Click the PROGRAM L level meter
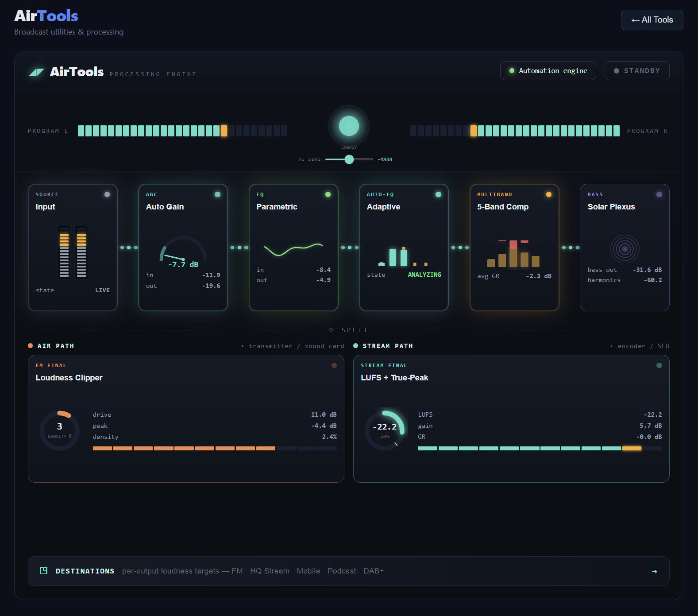This screenshot has width=698, height=616. pyautogui.click(x=182, y=131)
